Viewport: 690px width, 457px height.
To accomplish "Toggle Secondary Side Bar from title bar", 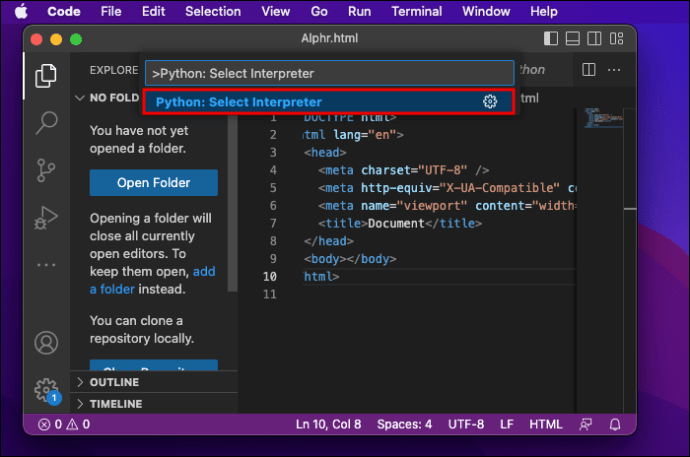I will click(594, 39).
